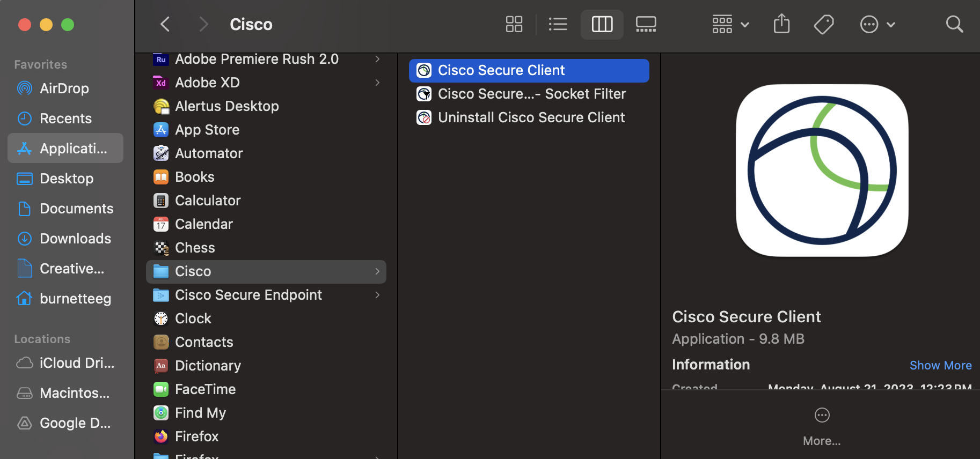Open the Group By dropdown
980x459 pixels.
coord(730,24)
